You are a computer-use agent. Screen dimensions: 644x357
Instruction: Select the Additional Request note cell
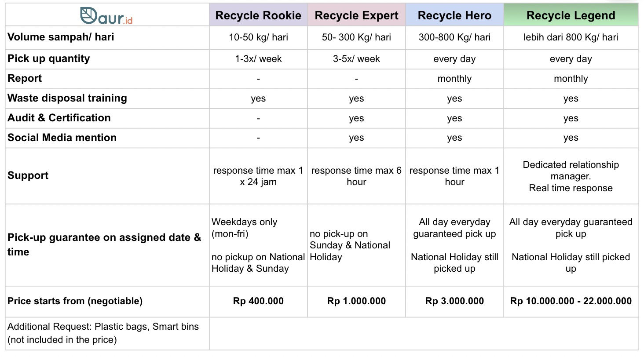[x=103, y=333]
